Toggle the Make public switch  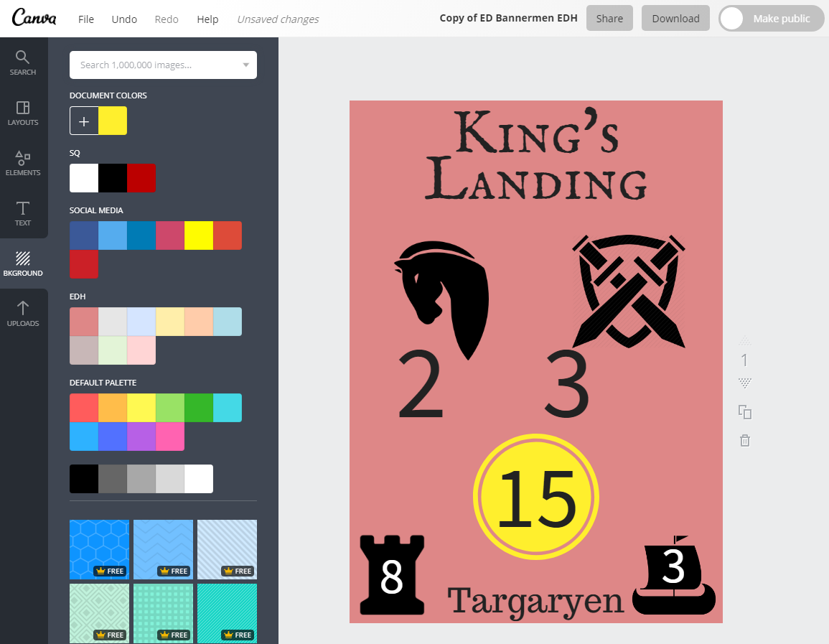pyautogui.click(x=772, y=19)
